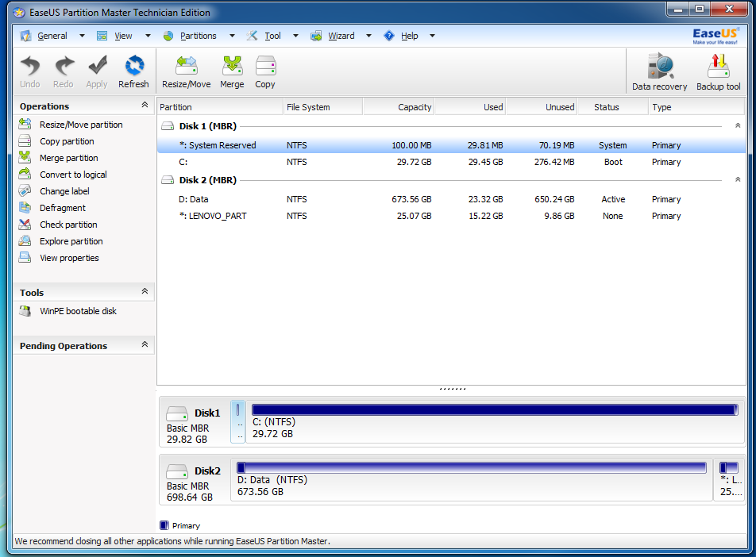756x557 pixels.
Task: Click the Resize/Move partition icon in Operations
Action: (25, 125)
